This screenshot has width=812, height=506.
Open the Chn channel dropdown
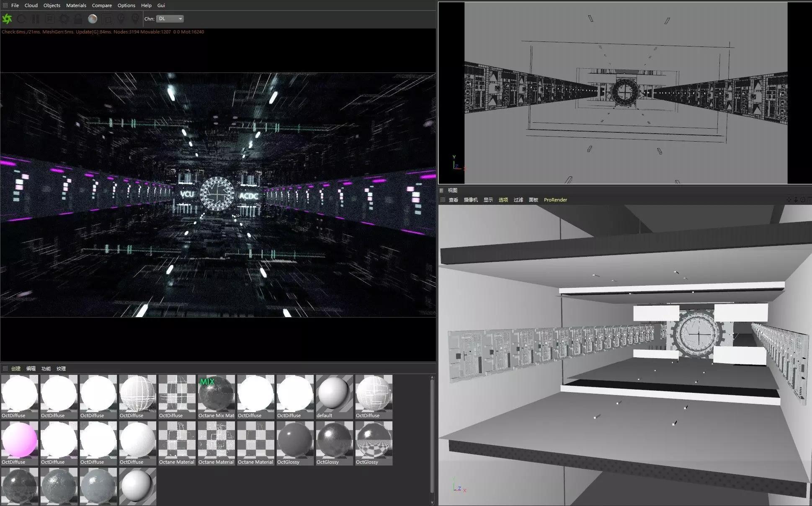[170, 19]
